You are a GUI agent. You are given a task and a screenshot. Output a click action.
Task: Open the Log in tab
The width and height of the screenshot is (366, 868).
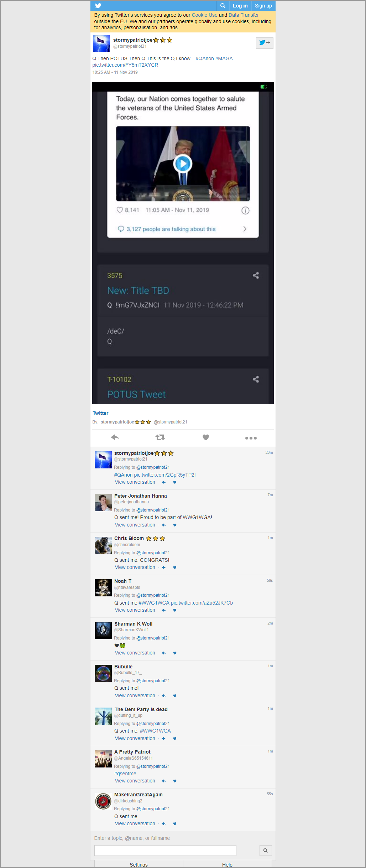pos(240,6)
